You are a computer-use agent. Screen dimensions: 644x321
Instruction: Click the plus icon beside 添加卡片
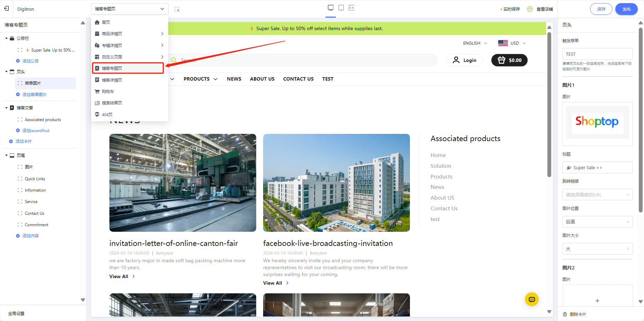point(11,141)
